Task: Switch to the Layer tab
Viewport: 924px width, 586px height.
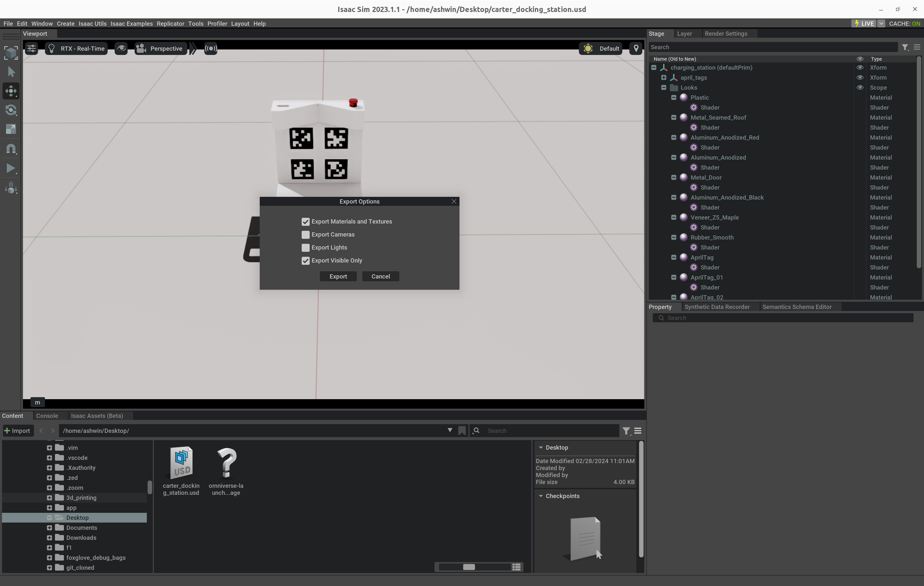Action: coord(685,34)
